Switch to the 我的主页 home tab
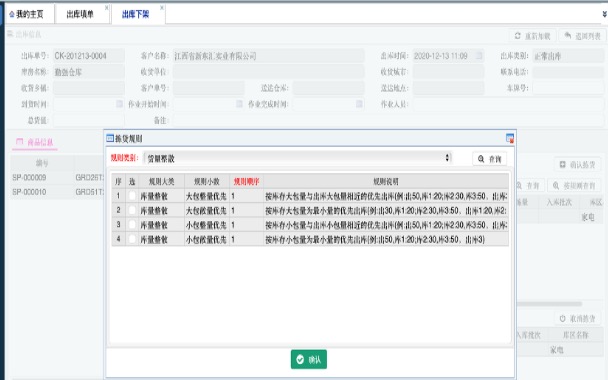 [26, 14]
